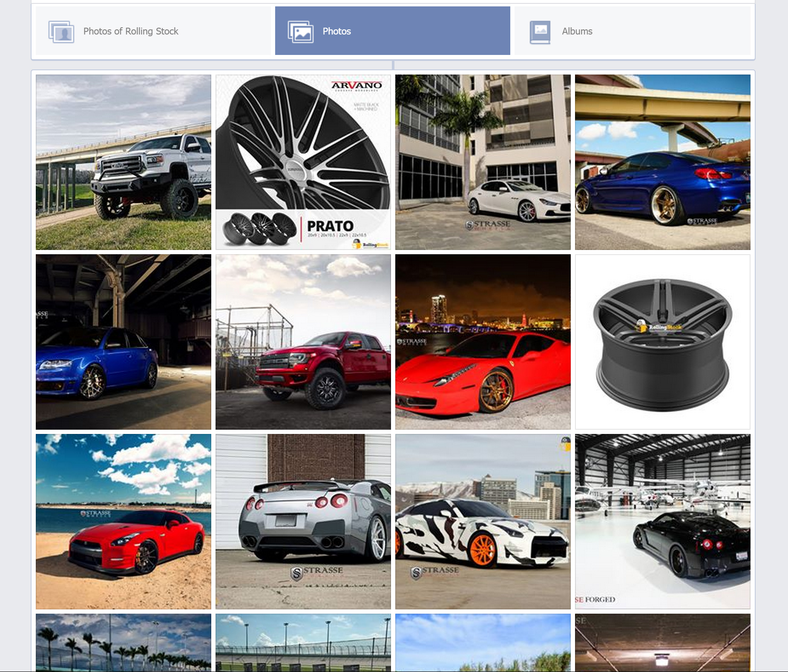View the red Ferrari night skyline photo
Screen dimensions: 788x672
pyautogui.click(x=483, y=342)
